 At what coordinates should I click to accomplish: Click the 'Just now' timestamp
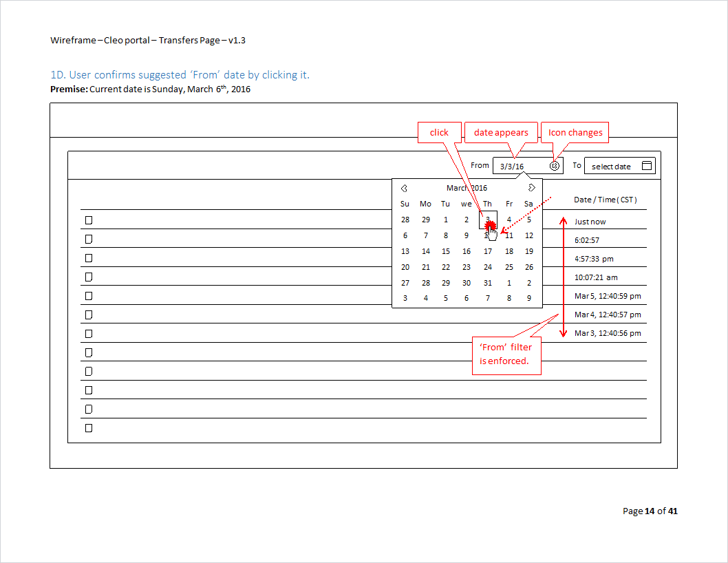(x=590, y=222)
